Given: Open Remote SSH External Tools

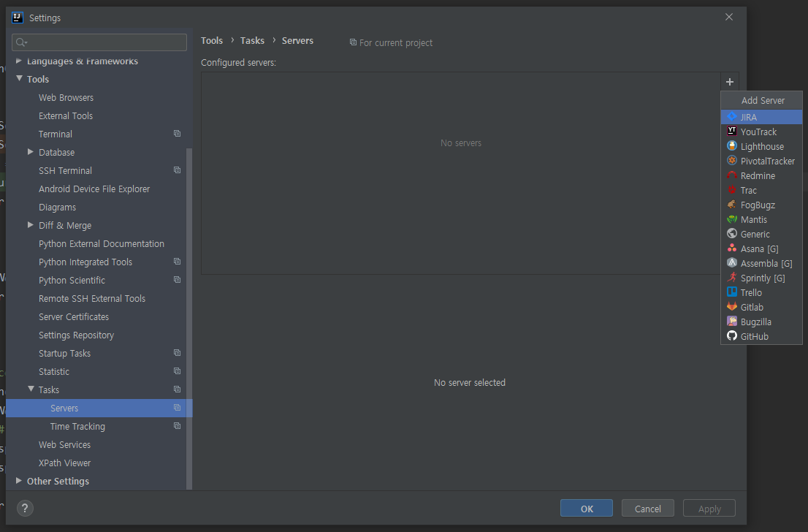Looking at the screenshot, I should pos(92,298).
